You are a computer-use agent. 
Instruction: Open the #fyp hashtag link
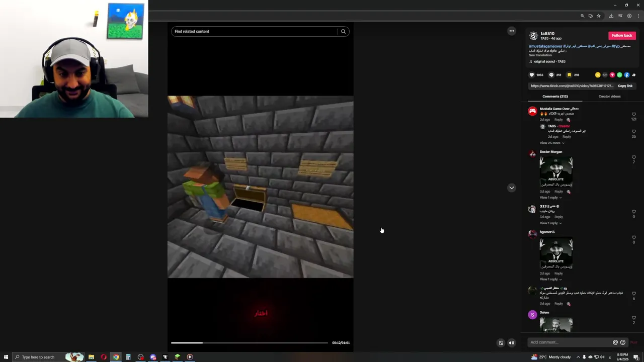[615, 46]
